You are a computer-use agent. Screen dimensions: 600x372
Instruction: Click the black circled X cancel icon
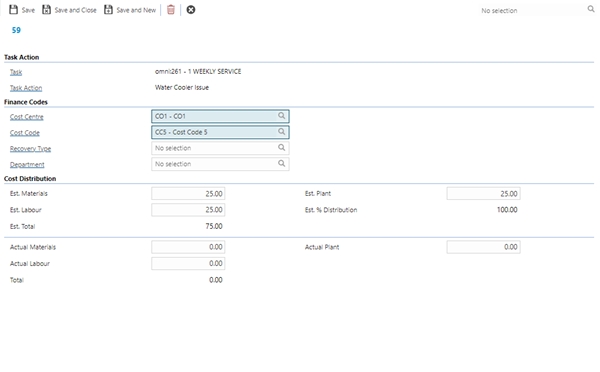coord(191,10)
